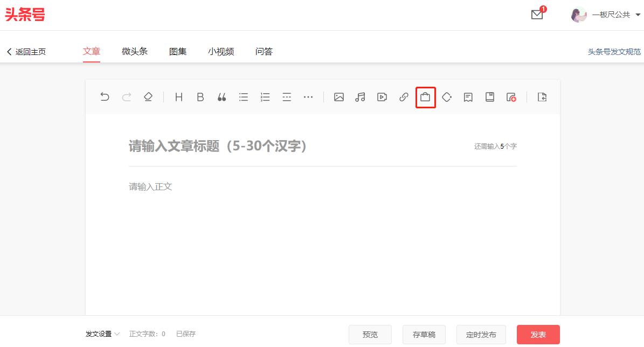Click the red 发表 publish button
644x347 pixels.
(538, 334)
